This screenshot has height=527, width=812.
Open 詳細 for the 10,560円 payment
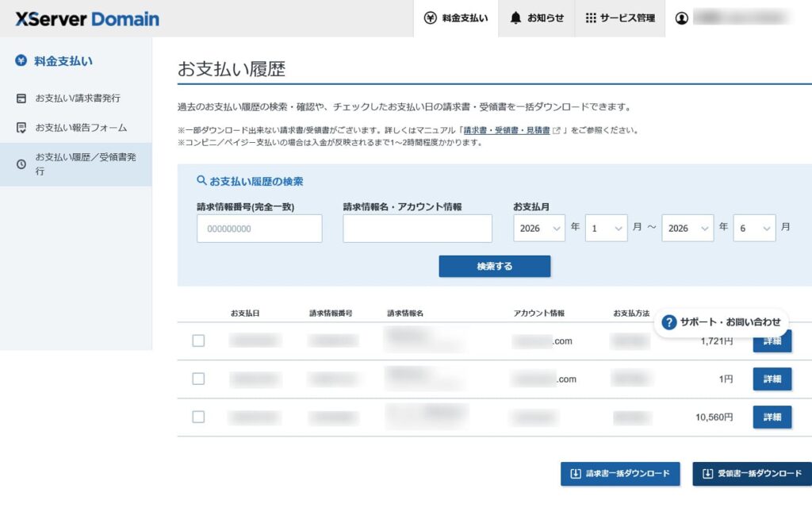pyautogui.click(x=772, y=417)
